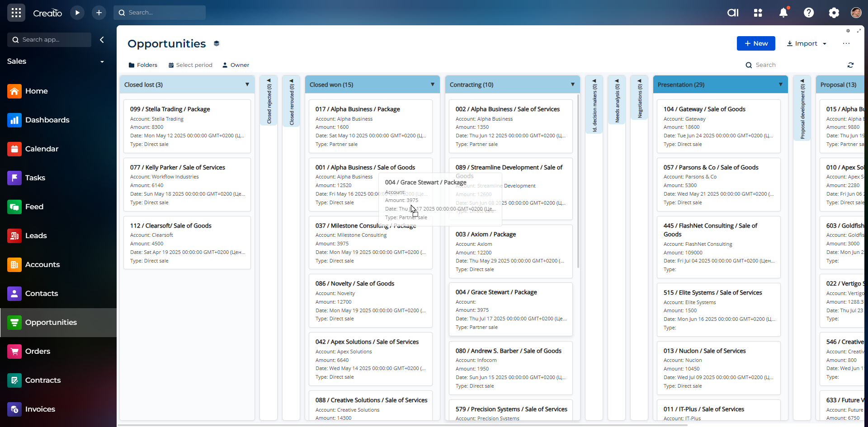Expand the collapsed Negotiations column
The width and height of the screenshot is (868, 427).
639,81
